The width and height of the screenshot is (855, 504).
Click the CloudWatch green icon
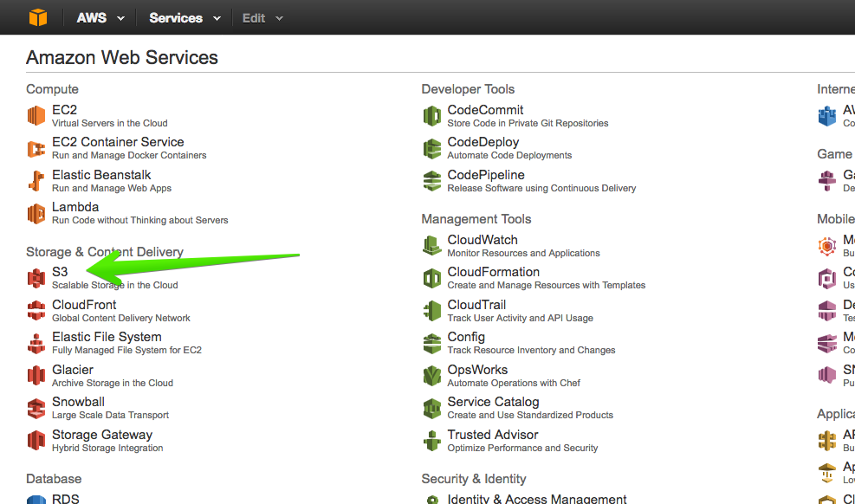(432, 246)
